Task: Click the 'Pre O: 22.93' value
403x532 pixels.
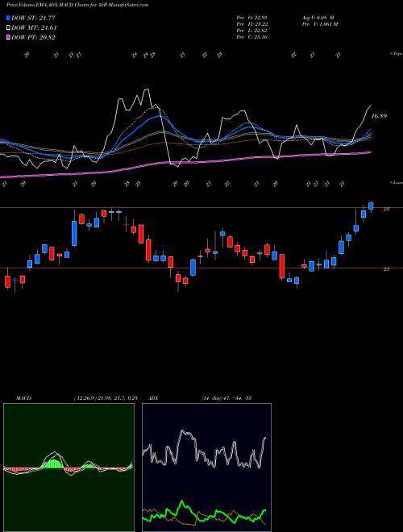Action: (251, 18)
